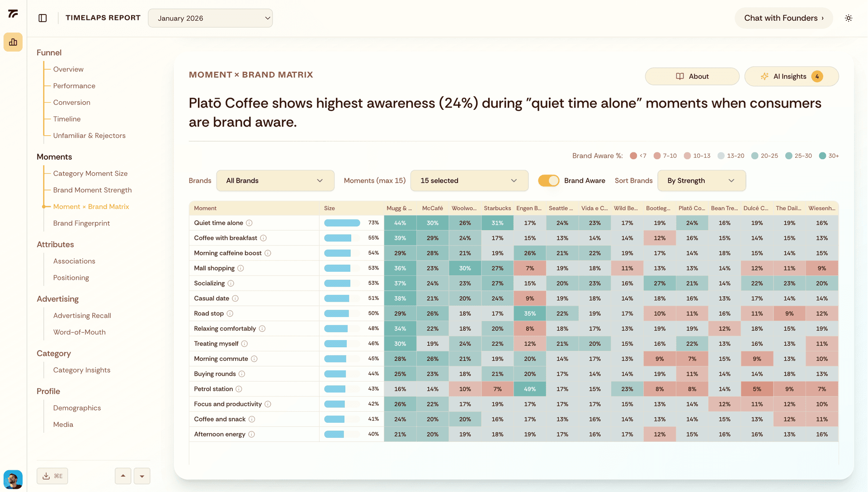This screenshot has width=868, height=492.
Task: Open AI Insights panel
Action: pos(792,76)
